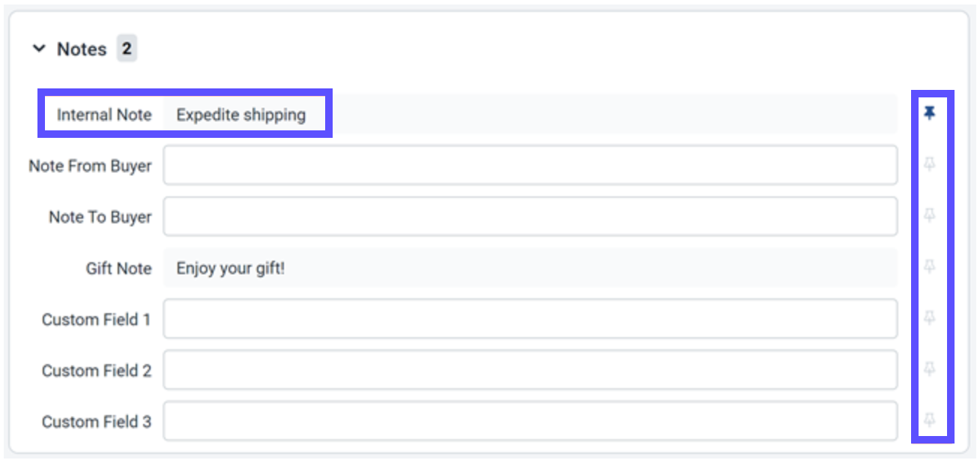Click the Internal Note text 'Expedite shipping'

click(241, 115)
